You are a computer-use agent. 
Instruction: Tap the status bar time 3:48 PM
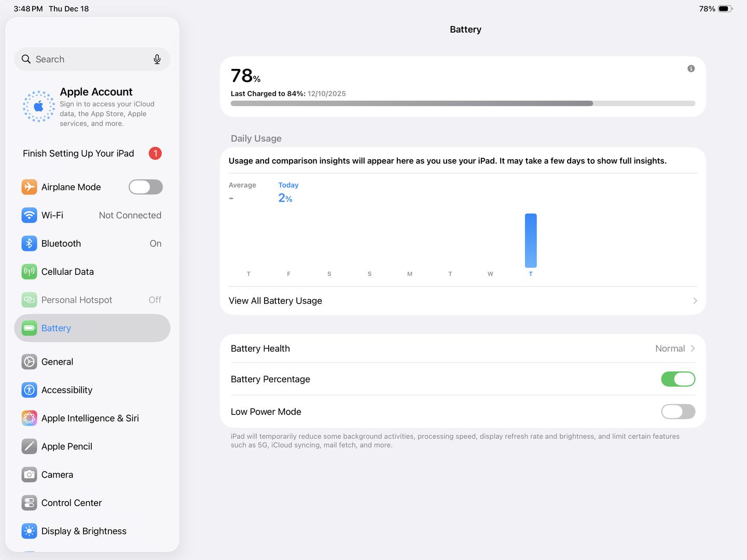[x=28, y=9]
